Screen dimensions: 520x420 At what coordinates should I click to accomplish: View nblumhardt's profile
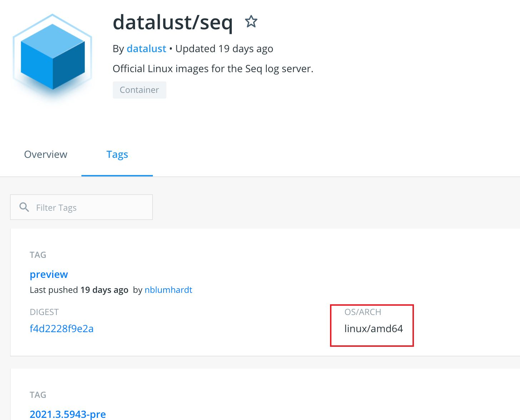click(x=168, y=290)
